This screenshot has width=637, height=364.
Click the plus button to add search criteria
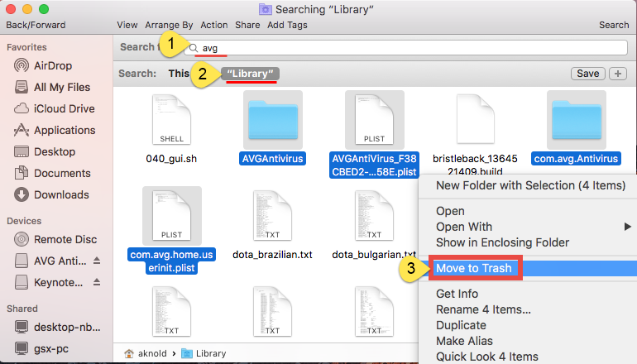point(617,74)
